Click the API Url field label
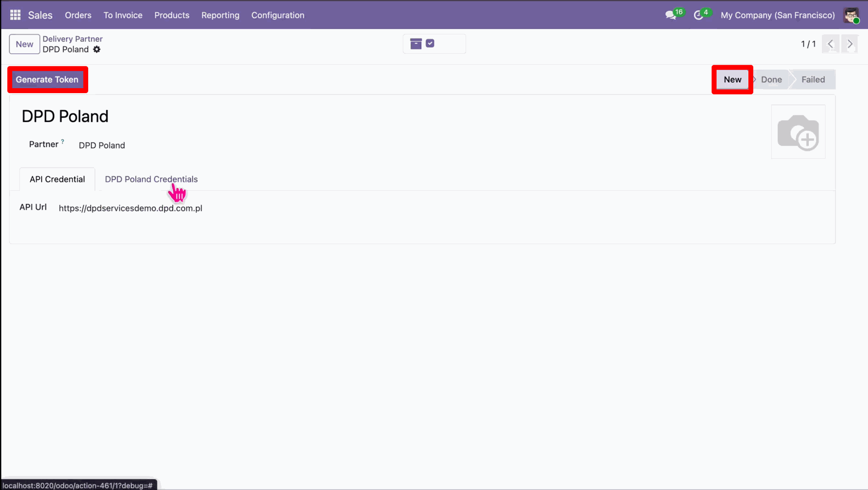Image resolution: width=868 pixels, height=490 pixels. (33, 207)
